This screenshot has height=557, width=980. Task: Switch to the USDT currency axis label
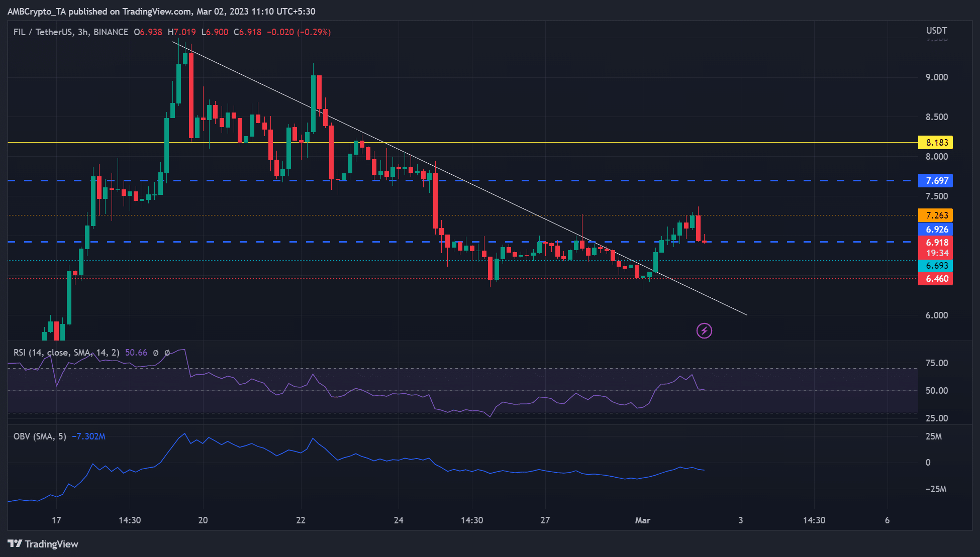coord(936,31)
